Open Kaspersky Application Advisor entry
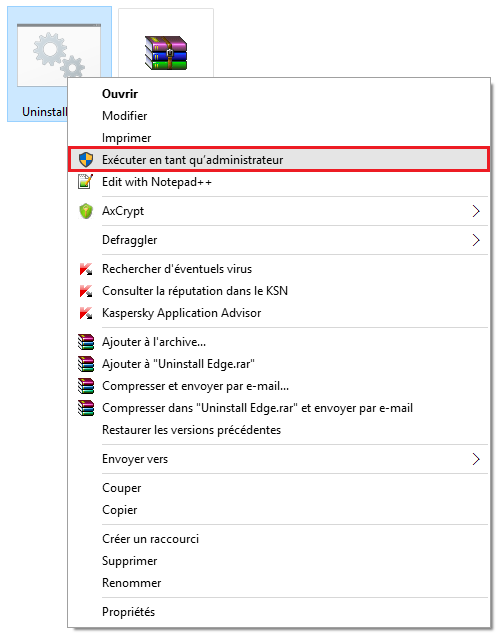 (x=181, y=313)
